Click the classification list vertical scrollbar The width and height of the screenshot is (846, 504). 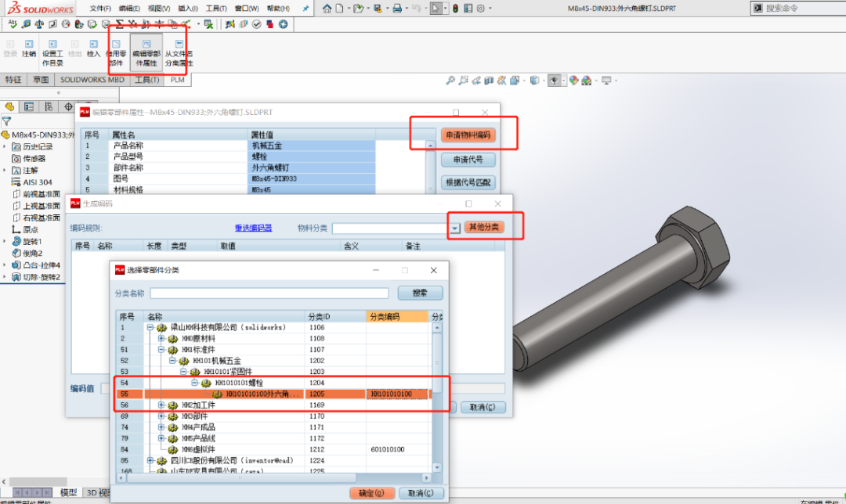(x=437, y=398)
